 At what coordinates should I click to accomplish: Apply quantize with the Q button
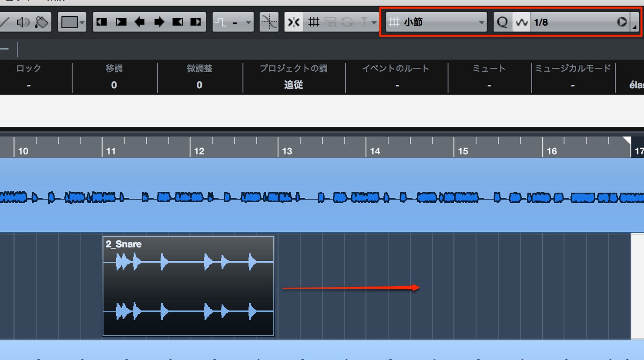click(503, 22)
